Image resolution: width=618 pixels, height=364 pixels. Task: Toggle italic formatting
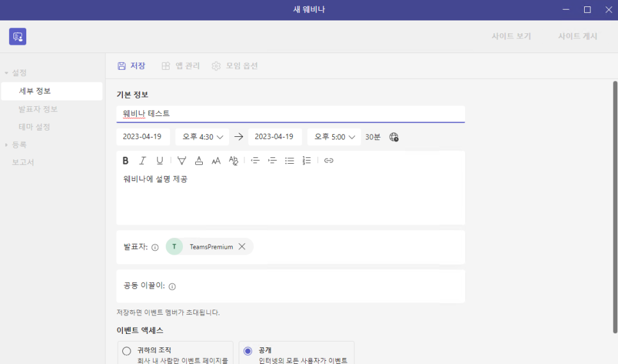click(143, 161)
